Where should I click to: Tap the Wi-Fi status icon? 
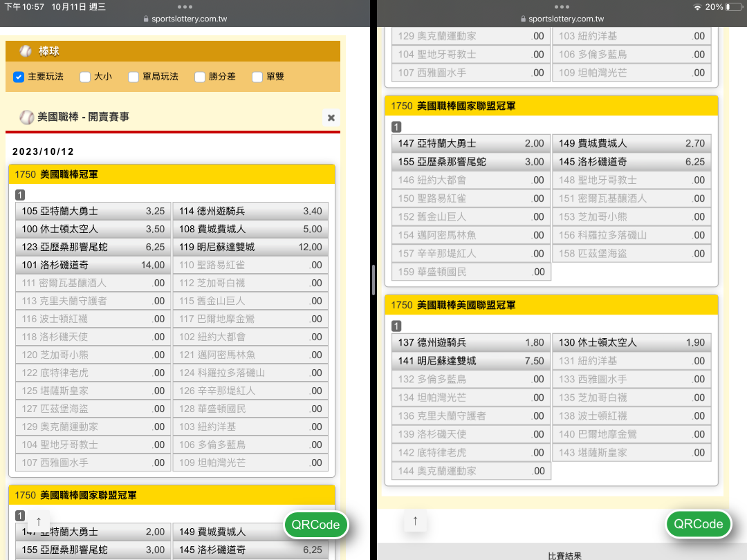(697, 7)
